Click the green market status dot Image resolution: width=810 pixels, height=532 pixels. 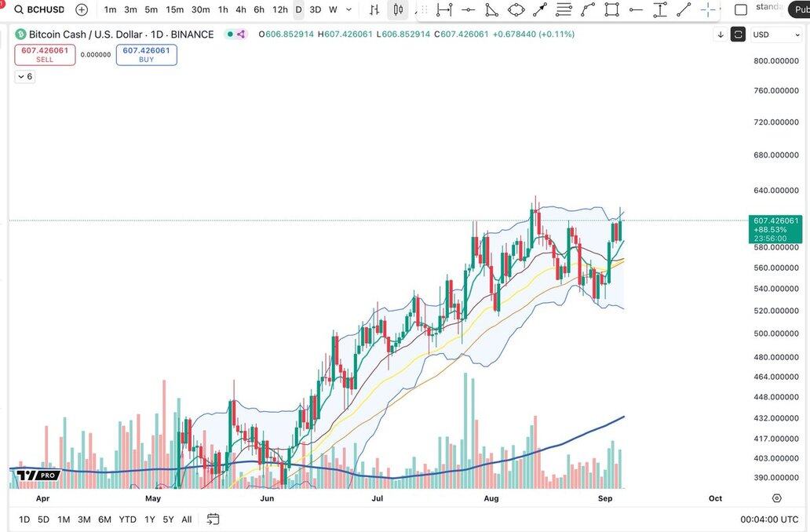tap(231, 35)
